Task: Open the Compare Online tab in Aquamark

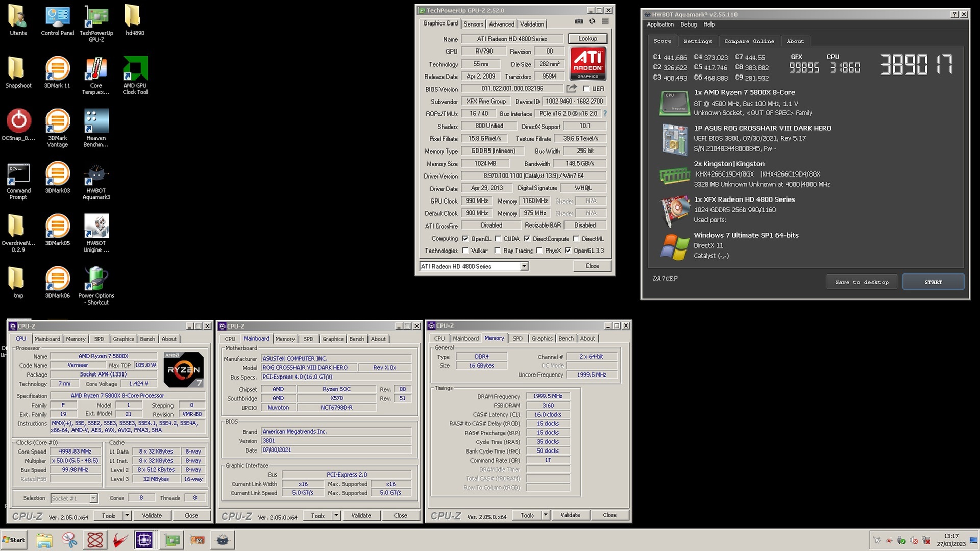Action: (749, 41)
